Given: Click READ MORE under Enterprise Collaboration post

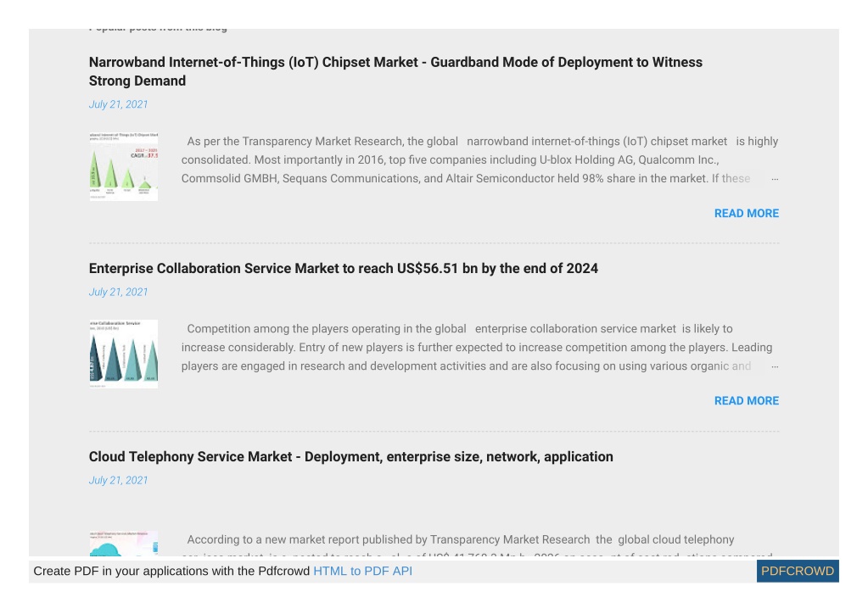Looking at the screenshot, I should tap(746, 401).
